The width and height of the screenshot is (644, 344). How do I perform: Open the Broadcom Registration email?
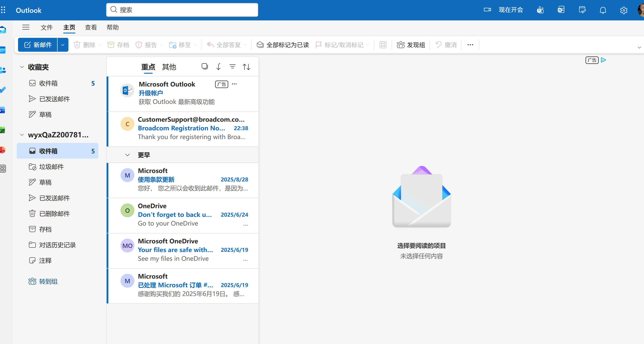(183, 129)
